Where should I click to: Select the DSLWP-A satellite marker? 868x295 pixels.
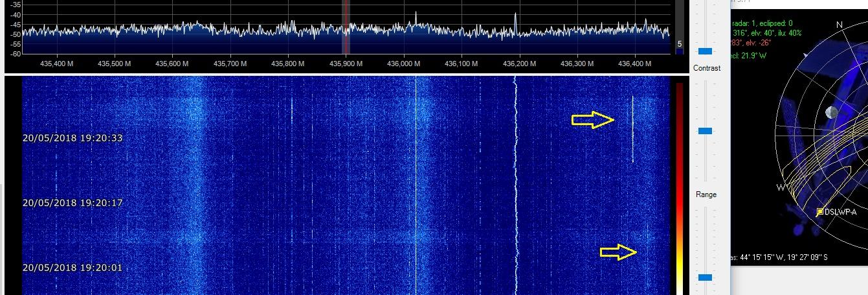(x=820, y=211)
